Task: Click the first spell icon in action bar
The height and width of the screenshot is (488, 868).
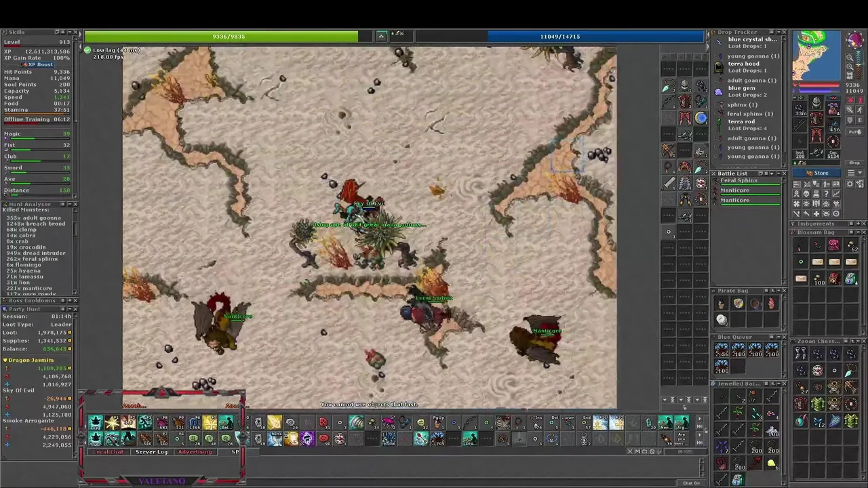Action: (x=96, y=424)
